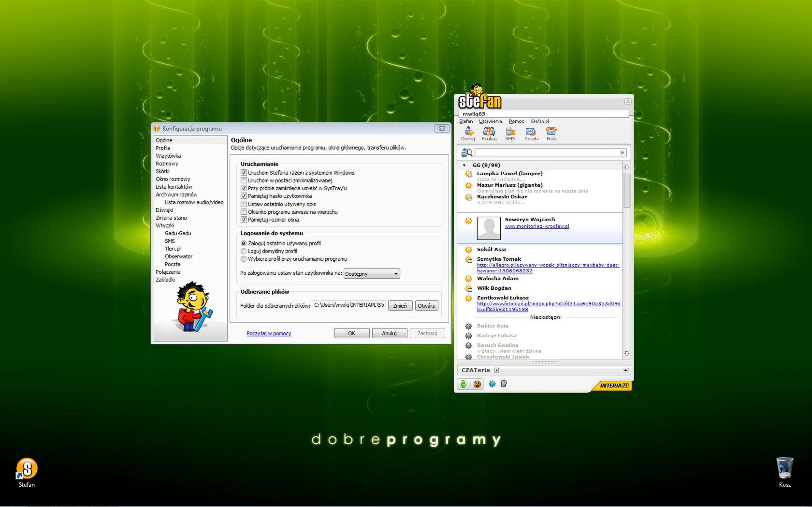Click the OK button

click(x=352, y=333)
